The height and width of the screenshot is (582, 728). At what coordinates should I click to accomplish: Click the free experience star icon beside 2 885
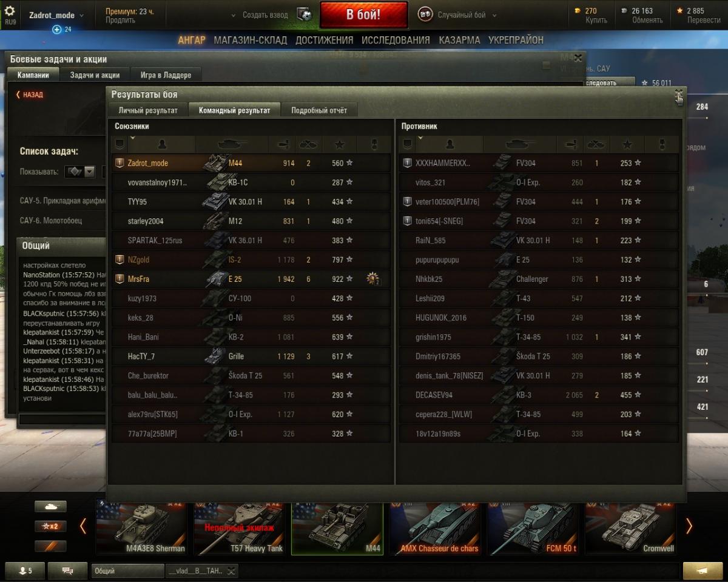pos(679,10)
